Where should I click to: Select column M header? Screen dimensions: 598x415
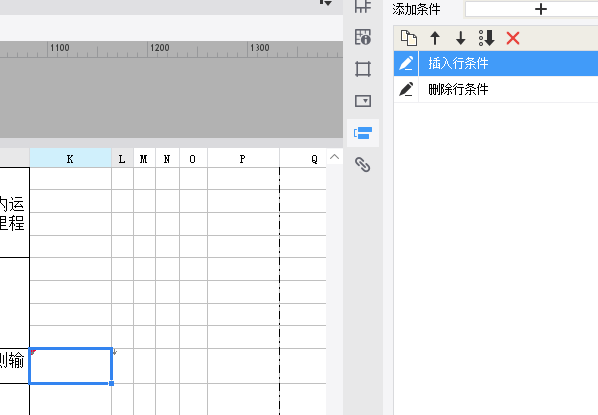(144, 158)
